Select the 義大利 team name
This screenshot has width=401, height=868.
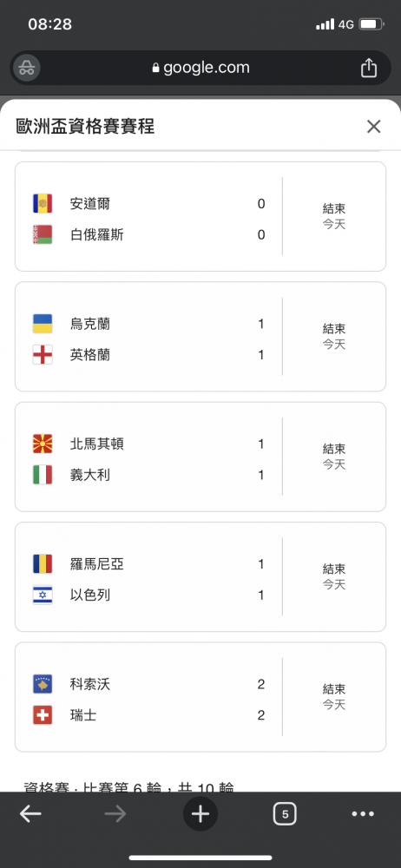90,475
